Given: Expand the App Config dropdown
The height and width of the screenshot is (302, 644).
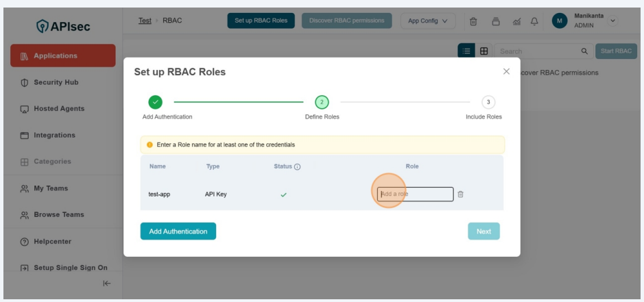Looking at the screenshot, I should 427,21.
